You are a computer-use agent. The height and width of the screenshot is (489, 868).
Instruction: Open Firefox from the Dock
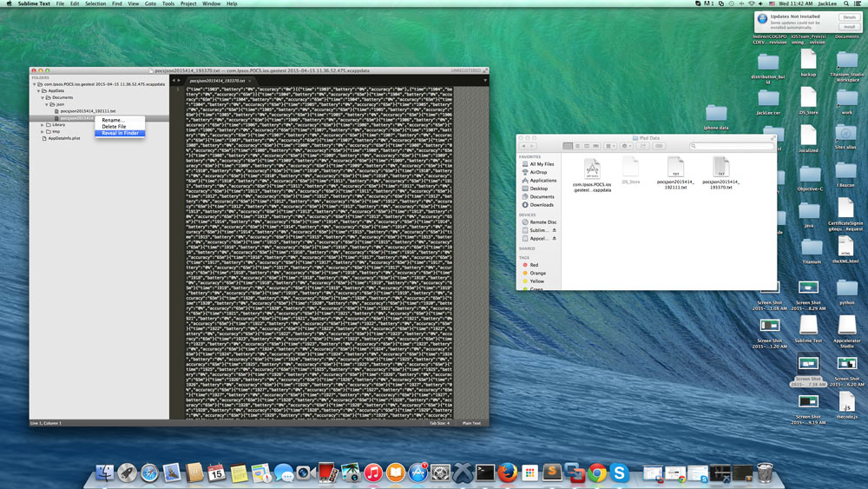507,473
